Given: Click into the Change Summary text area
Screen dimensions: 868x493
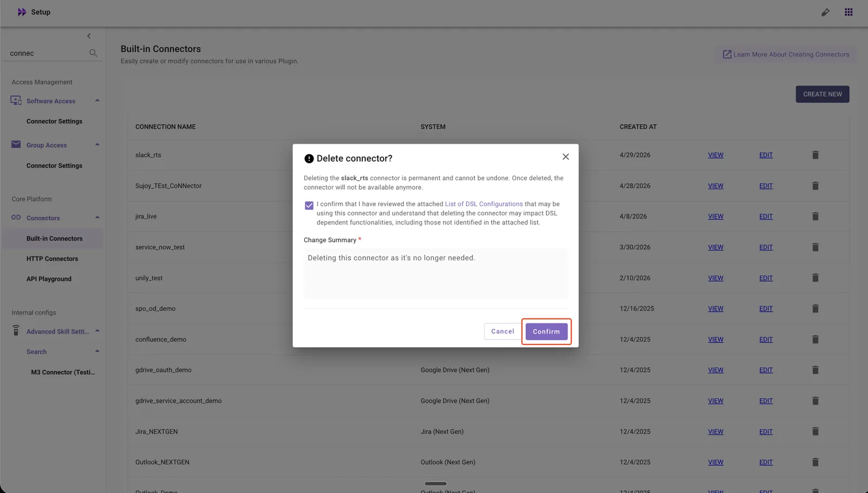Looking at the screenshot, I should pos(436,274).
